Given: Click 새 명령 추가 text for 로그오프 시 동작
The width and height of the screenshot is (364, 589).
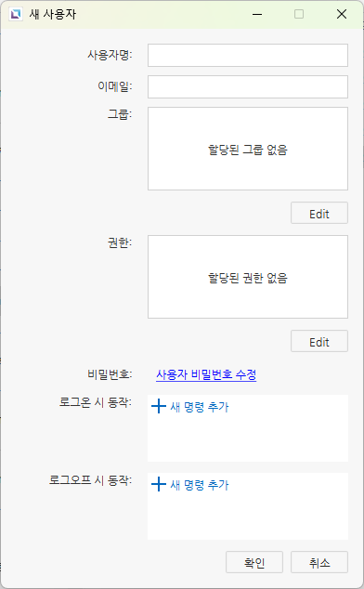Looking at the screenshot, I should (x=200, y=485).
